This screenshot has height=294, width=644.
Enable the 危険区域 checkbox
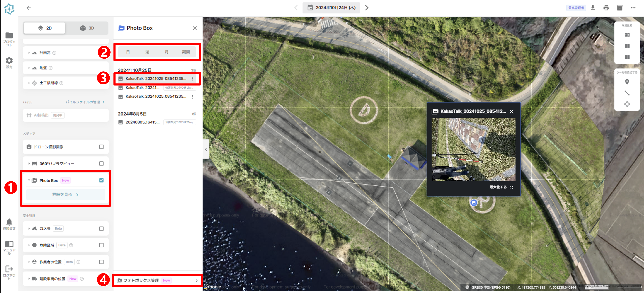click(x=101, y=245)
